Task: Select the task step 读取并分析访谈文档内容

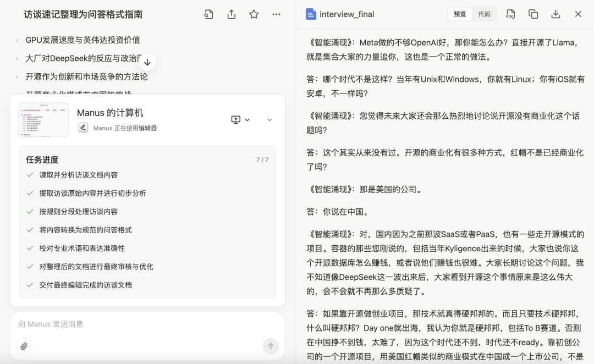Action: point(79,175)
